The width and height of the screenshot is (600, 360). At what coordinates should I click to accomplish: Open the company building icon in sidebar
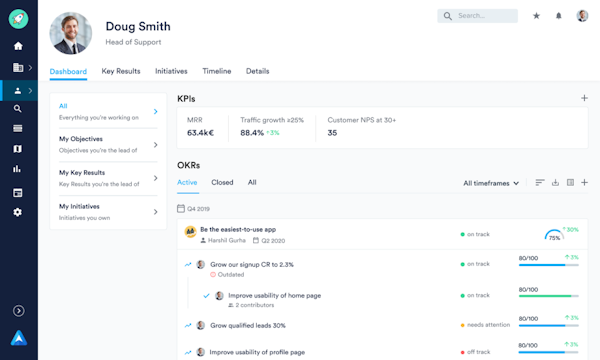[18, 68]
